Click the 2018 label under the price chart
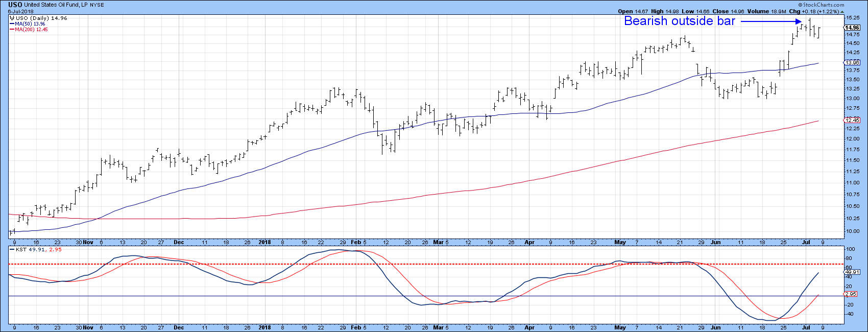This screenshot has height=332, width=868. pyautogui.click(x=264, y=243)
